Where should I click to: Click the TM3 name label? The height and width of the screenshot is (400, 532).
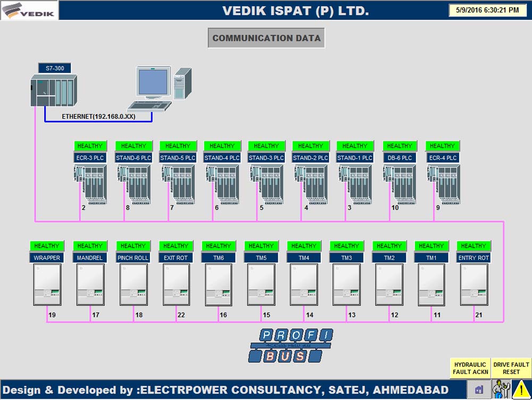click(346, 258)
